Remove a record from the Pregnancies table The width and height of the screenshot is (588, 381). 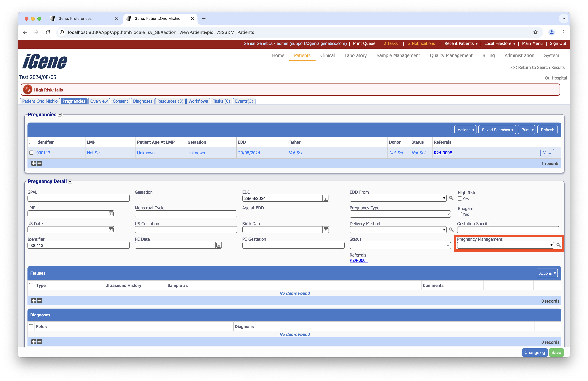click(x=39, y=163)
